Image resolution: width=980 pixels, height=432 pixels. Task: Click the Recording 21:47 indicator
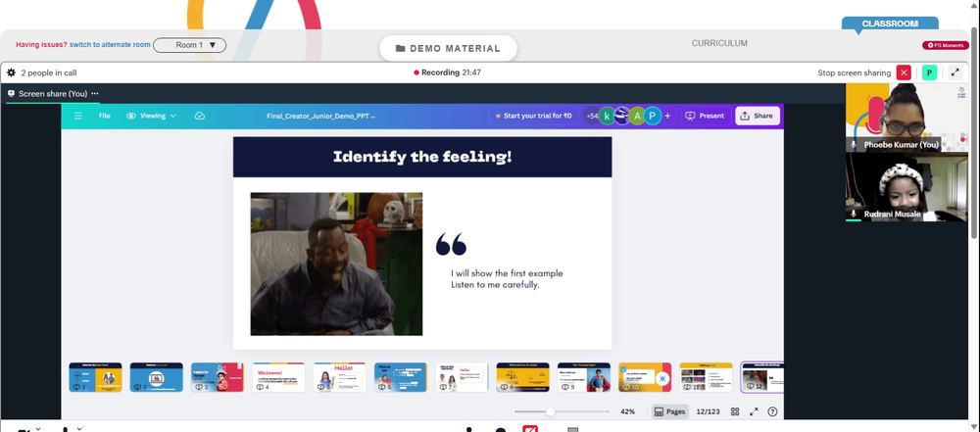[x=447, y=72]
